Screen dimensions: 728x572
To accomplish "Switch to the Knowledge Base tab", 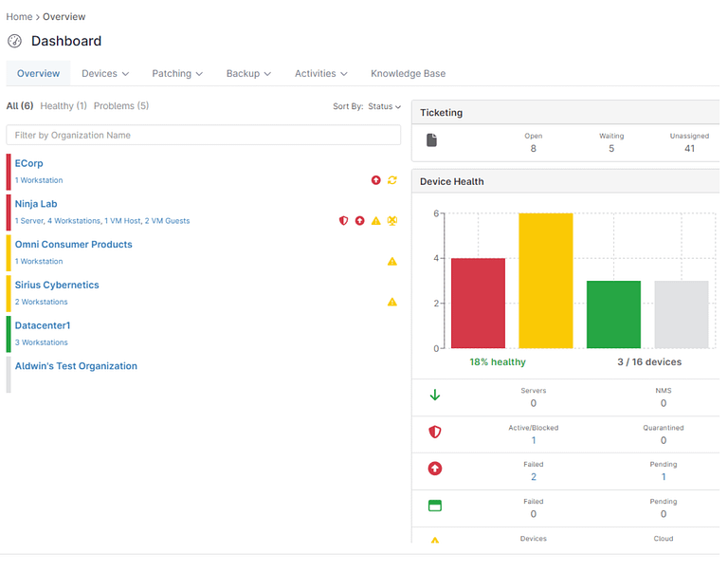I will (x=408, y=73).
